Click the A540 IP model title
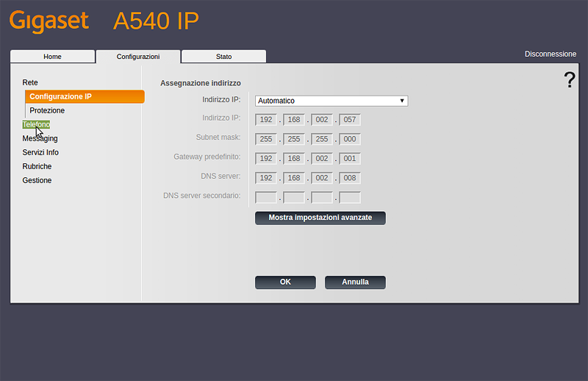 (156, 21)
